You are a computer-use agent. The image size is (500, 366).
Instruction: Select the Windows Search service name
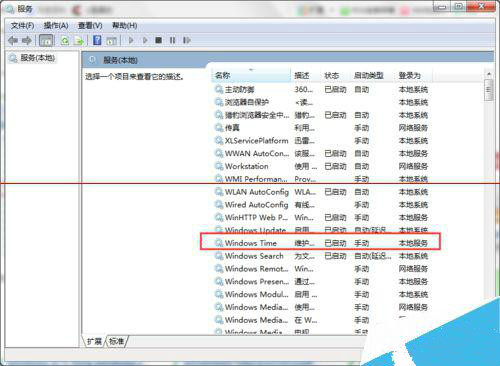(x=254, y=256)
